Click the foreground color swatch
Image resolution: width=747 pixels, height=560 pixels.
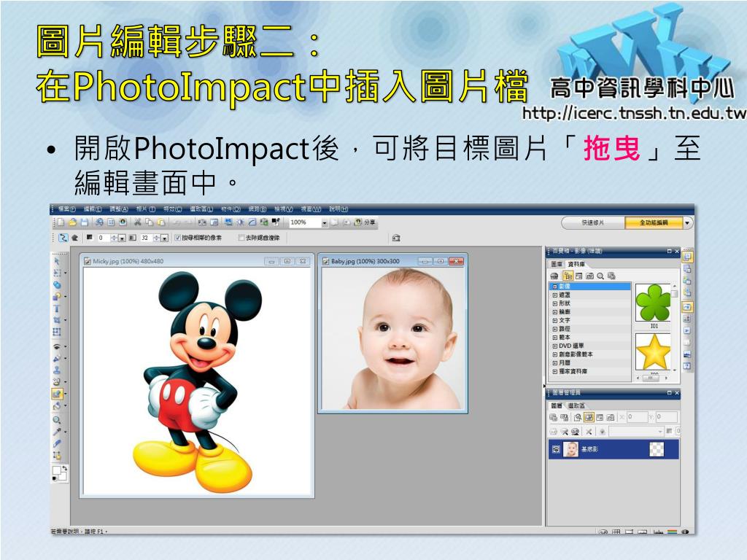point(56,470)
